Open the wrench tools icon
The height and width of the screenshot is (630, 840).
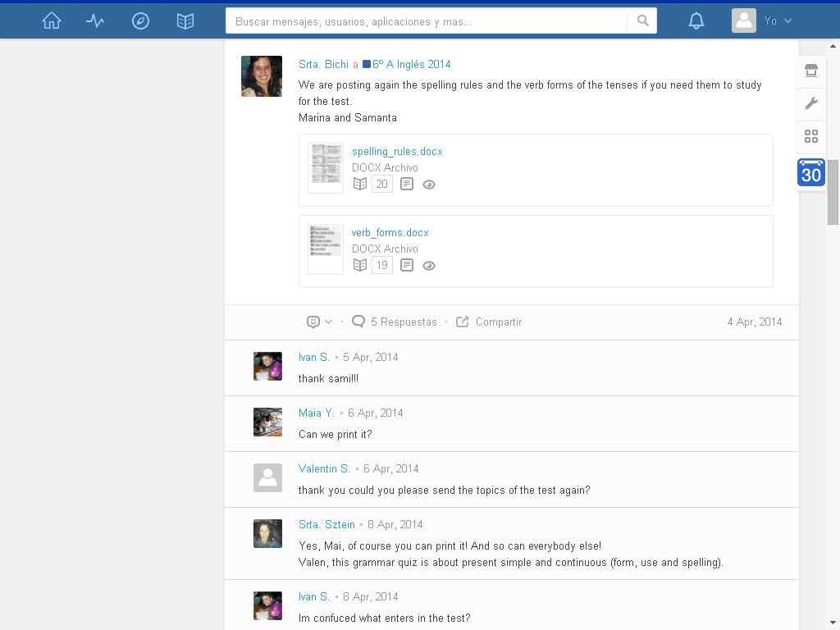point(811,103)
